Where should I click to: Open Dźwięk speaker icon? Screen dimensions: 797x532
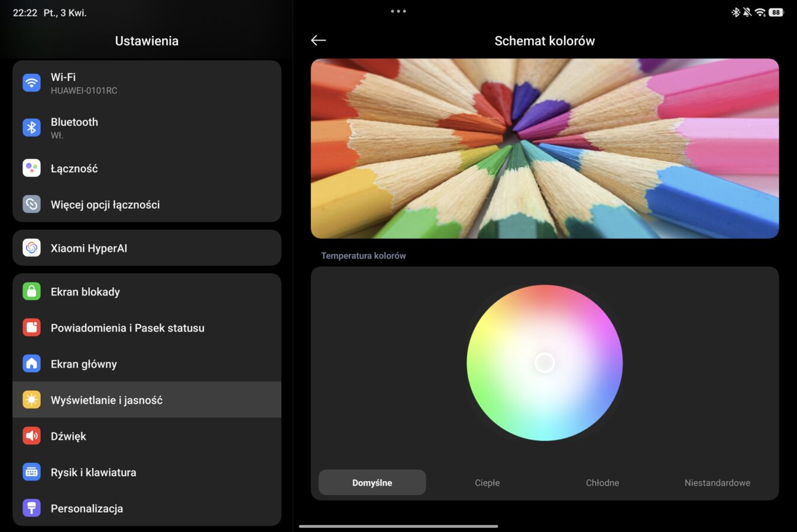click(31, 436)
